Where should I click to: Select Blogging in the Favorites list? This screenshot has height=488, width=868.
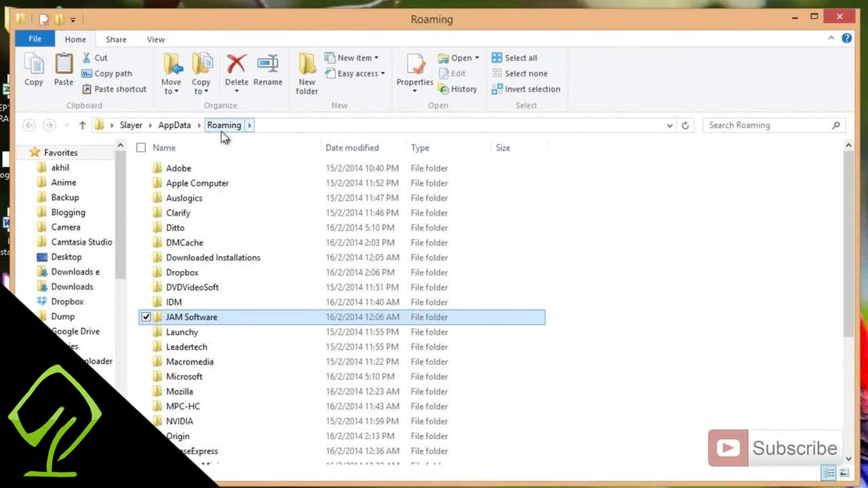[68, 212]
